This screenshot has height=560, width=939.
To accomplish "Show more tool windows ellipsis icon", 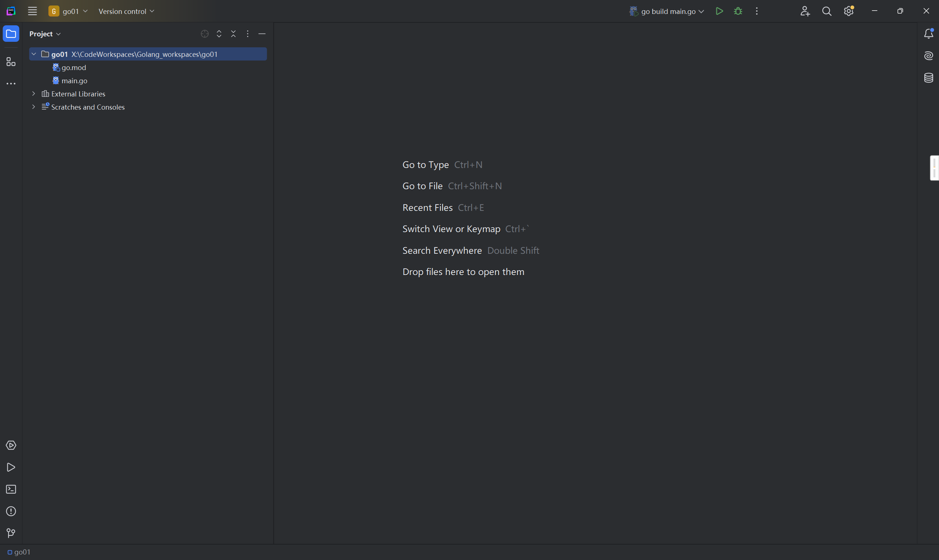I will click(x=11, y=83).
